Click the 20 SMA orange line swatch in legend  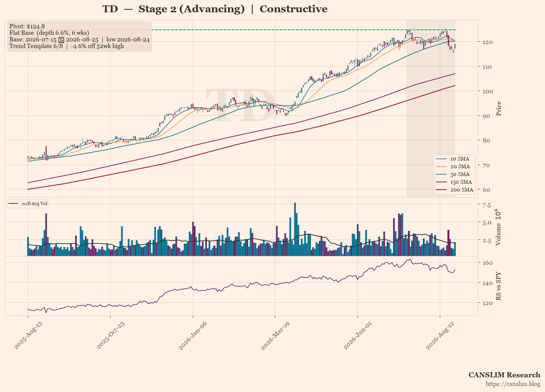tap(441, 167)
